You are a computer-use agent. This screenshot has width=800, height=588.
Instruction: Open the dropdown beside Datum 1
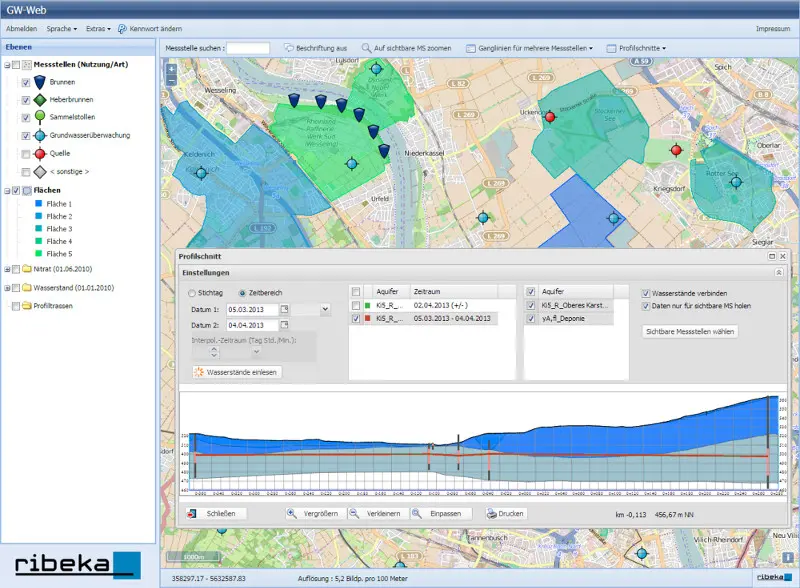[x=325, y=309]
